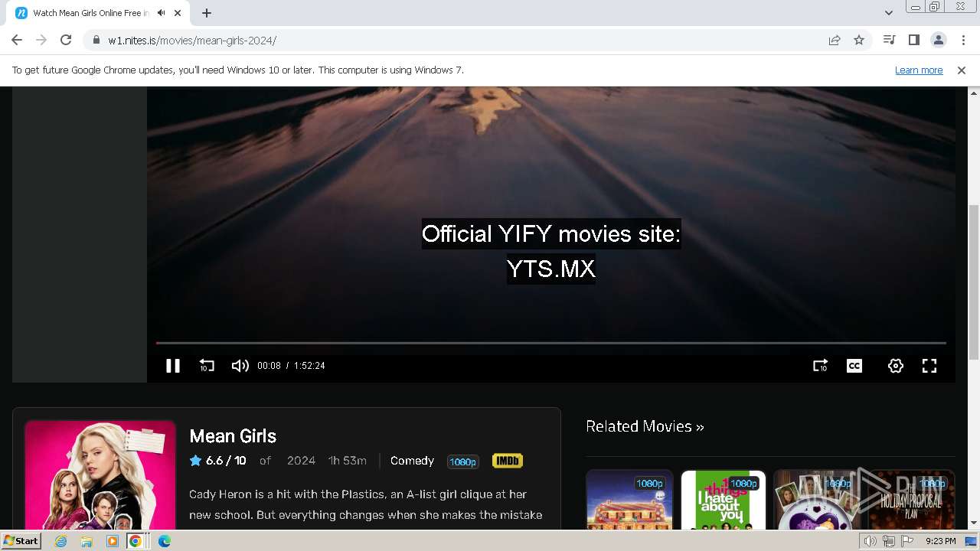Open the Related Movies » heading

(645, 426)
